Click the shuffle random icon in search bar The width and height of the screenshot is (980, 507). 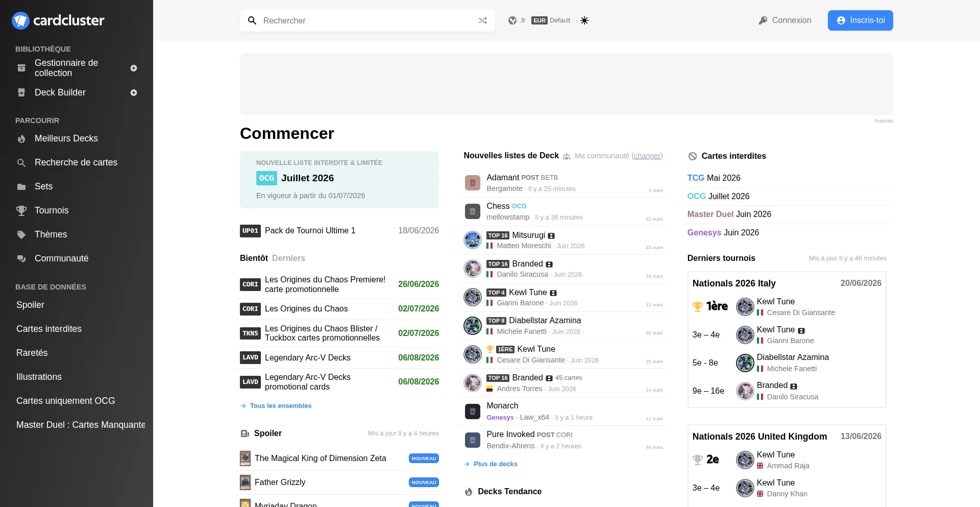tap(482, 20)
